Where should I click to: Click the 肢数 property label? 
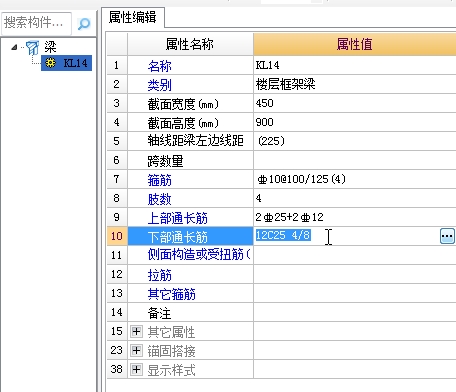click(x=160, y=199)
